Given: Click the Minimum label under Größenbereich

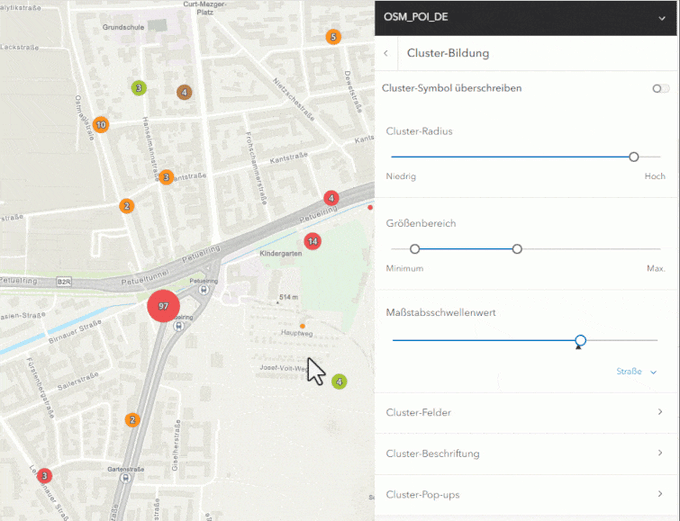Looking at the screenshot, I should pos(405,269).
